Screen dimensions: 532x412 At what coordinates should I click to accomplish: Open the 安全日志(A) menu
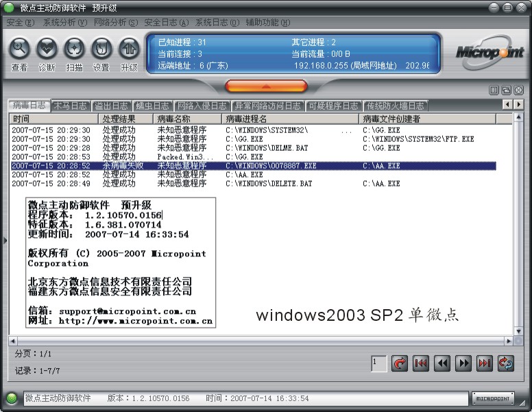[x=166, y=23]
